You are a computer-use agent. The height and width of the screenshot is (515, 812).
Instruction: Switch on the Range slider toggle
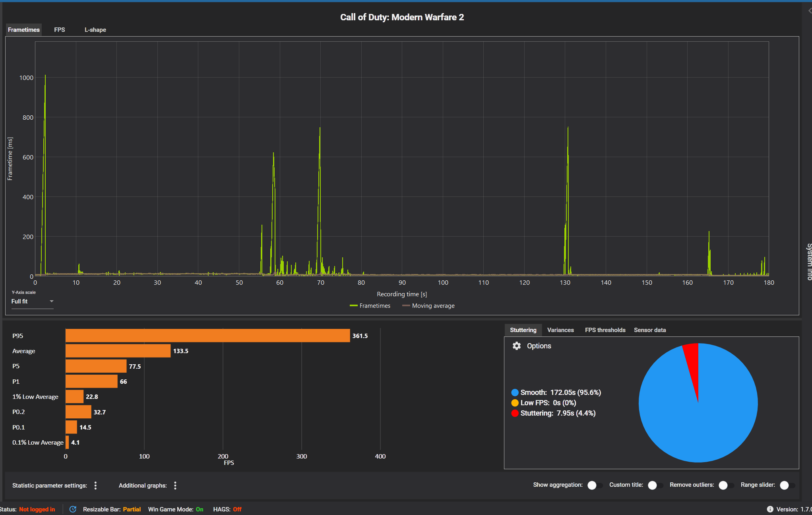click(787, 485)
